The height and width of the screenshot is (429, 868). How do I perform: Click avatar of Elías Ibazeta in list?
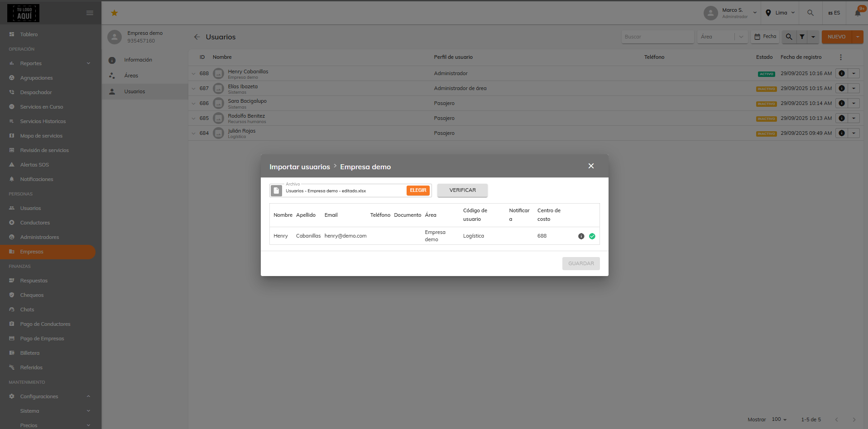pos(219,88)
